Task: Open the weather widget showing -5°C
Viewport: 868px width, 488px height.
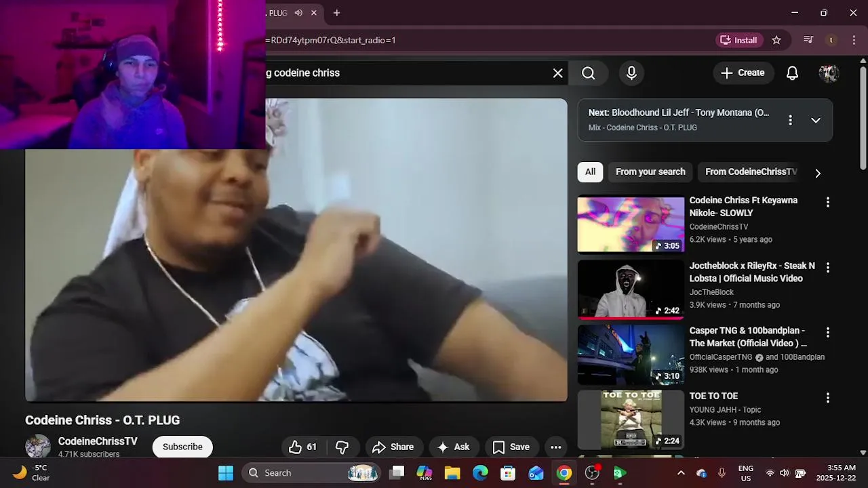Action: 31,472
